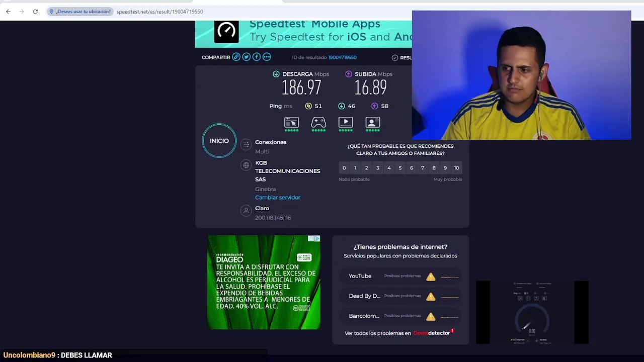
Task: Click the download latency icon showing 46
Action: (x=341, y=106)
